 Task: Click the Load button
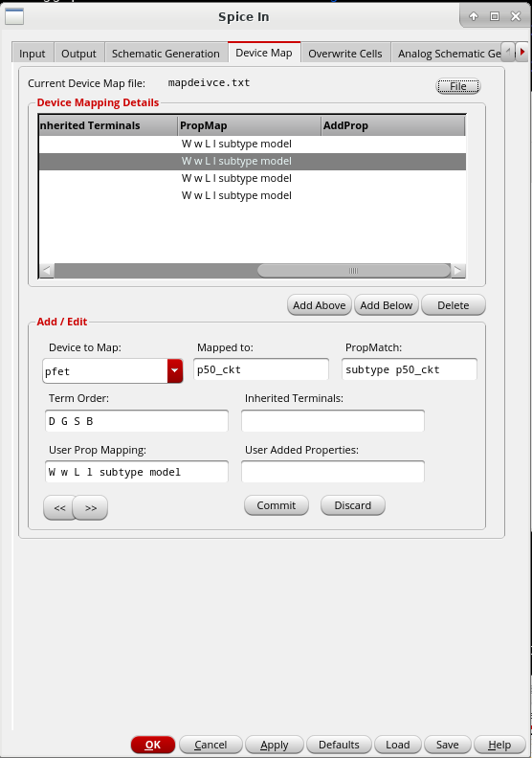[x=398, y=745]
